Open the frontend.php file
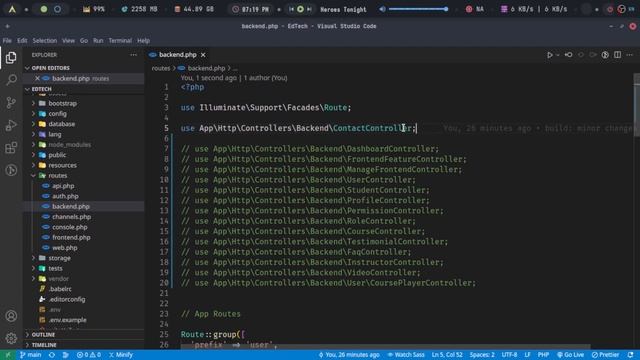The image size is (640, 360). (x=71, y=237)
